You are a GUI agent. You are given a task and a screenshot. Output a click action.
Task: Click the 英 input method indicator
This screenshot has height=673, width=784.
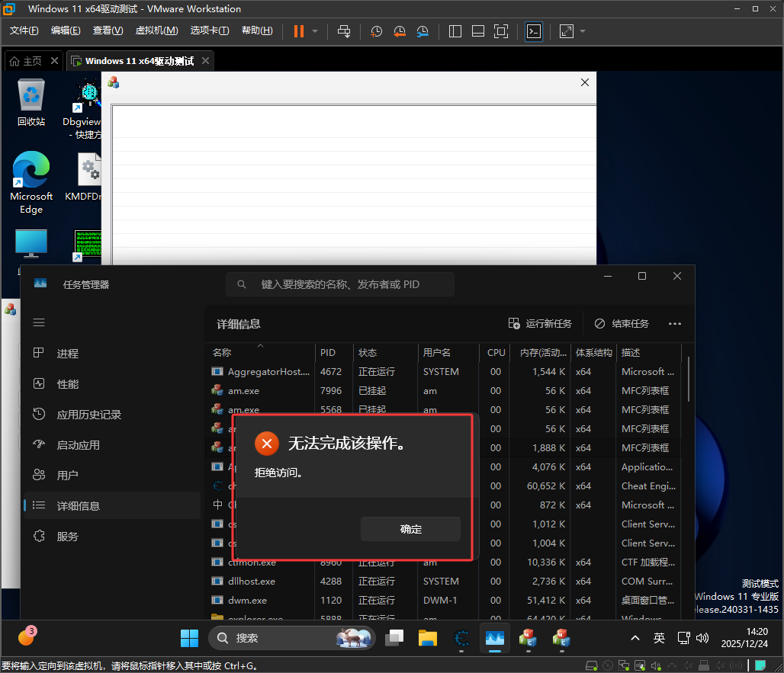[x=659, y=638]
